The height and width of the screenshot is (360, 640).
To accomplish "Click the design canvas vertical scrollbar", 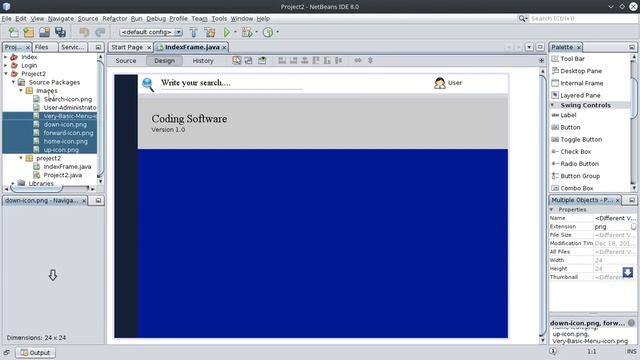I will [x=542, y=206].
